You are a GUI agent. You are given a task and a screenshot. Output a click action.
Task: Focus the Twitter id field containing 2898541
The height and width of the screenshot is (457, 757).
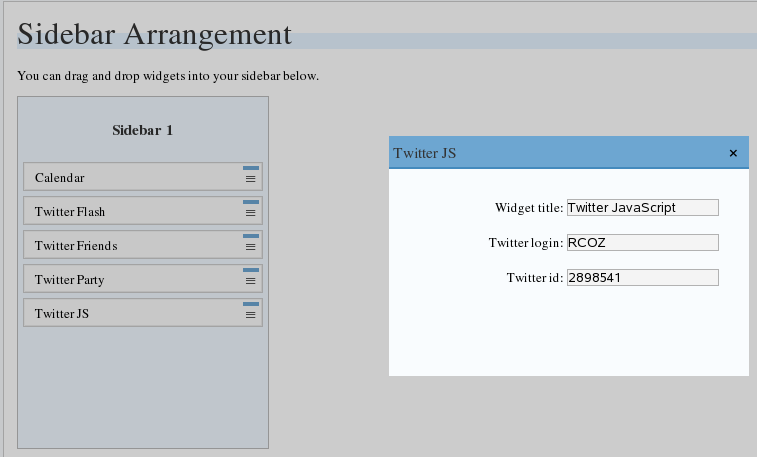(642, 277)
